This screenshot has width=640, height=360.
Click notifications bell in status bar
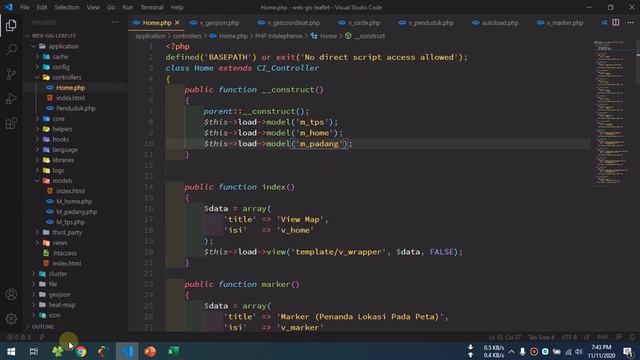(x=632, y=337)
